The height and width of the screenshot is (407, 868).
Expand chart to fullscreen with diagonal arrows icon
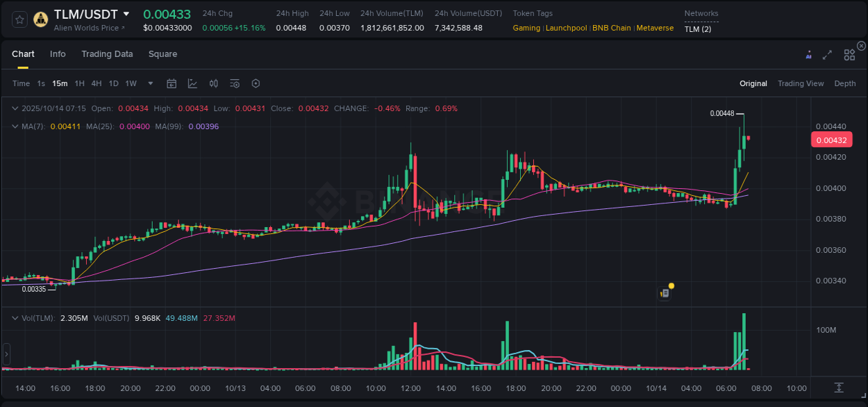(x=827, y=54)
